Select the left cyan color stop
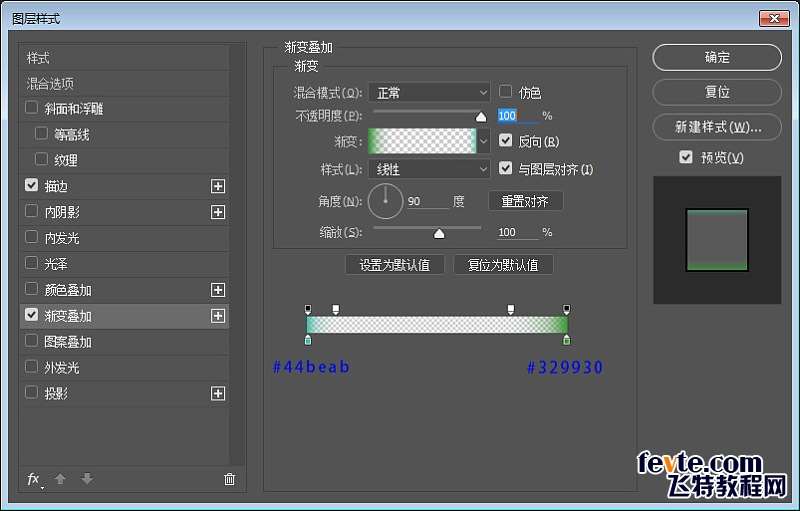 [x=308, y=340]
